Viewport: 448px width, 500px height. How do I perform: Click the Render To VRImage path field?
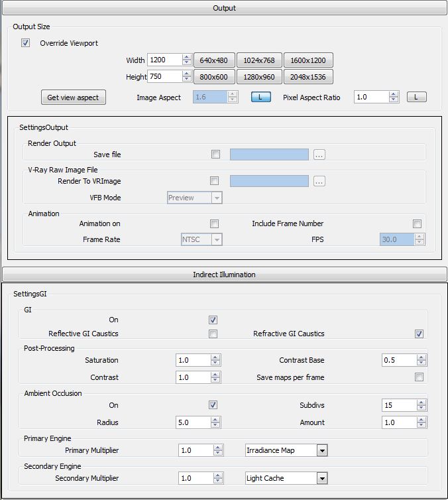[x=269, y=181]
